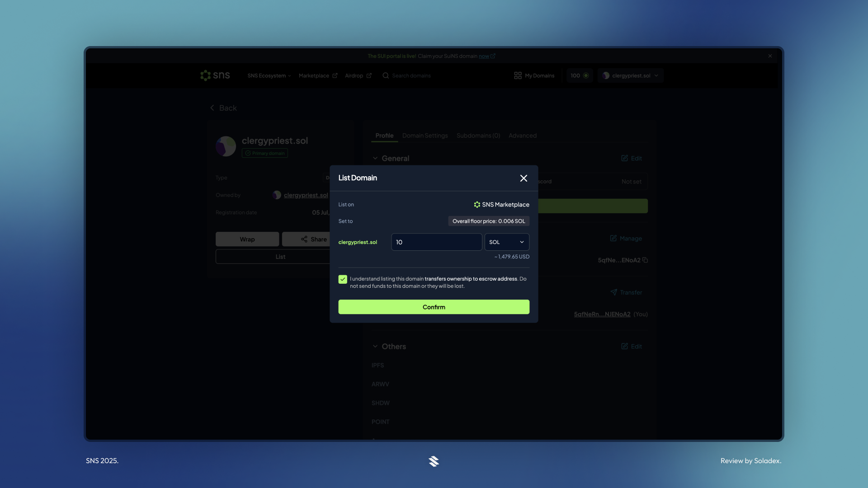This screenshot has height=488, width=868.
Task: Open the 5qfNeRn...NJENoA2 address link
Action: pyautogui.click(x=602, y=314)
